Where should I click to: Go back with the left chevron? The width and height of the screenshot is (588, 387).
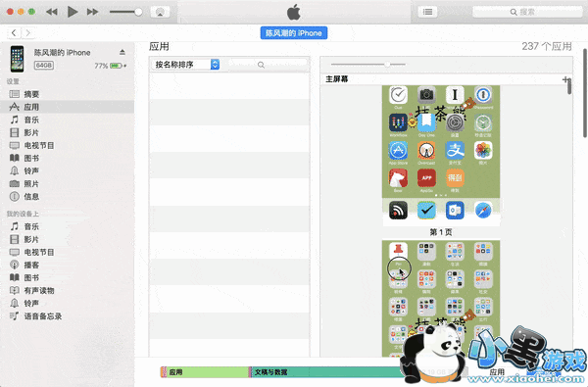point(14,33)
